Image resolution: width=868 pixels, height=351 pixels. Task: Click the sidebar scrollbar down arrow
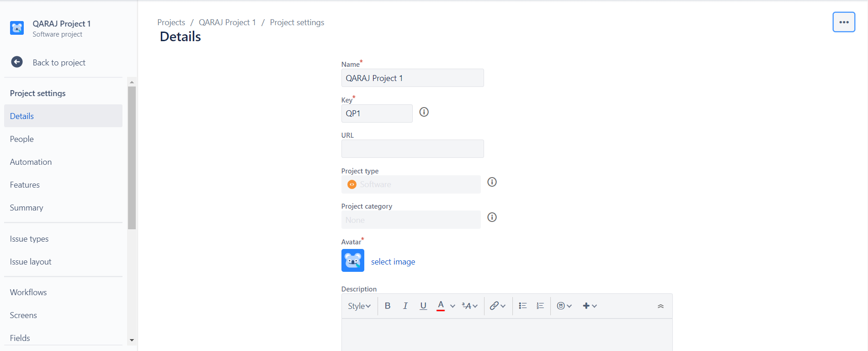[132, 340]
